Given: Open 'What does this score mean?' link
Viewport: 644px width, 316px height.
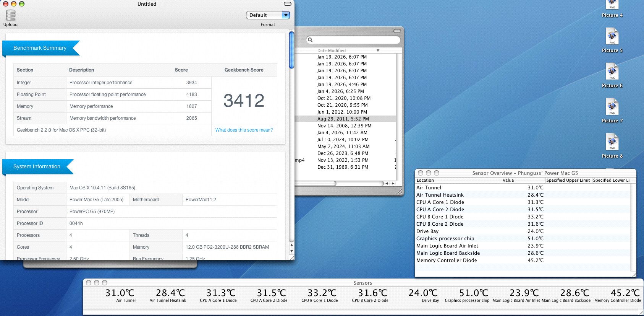Looking at the screenshot, I should click(x=244, y=130).
